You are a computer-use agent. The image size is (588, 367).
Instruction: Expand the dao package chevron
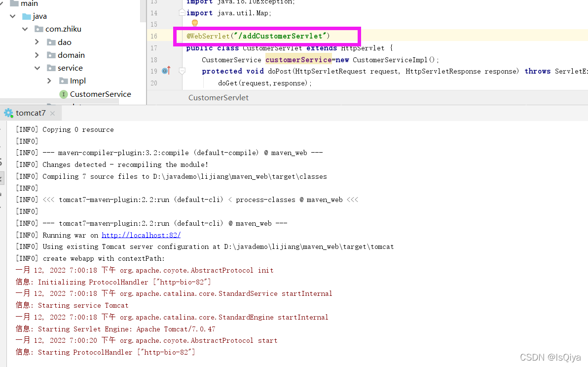(37, 41)
